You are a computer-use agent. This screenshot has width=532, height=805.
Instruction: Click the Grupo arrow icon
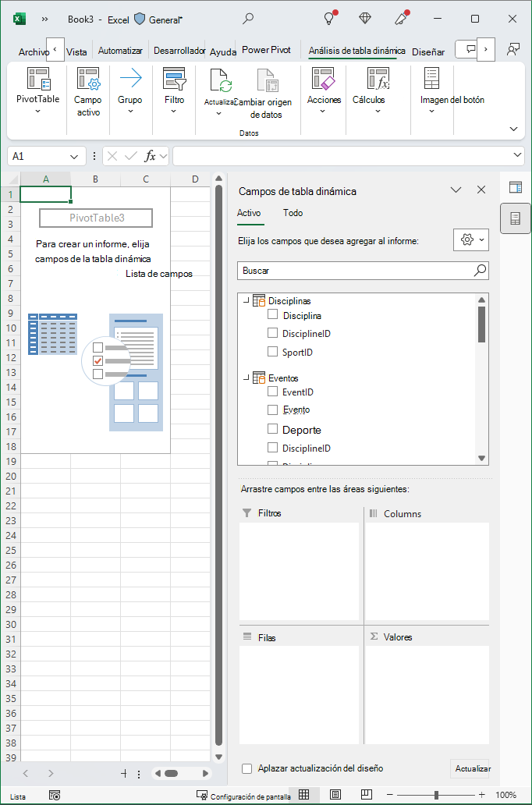[x=130, y=80]
